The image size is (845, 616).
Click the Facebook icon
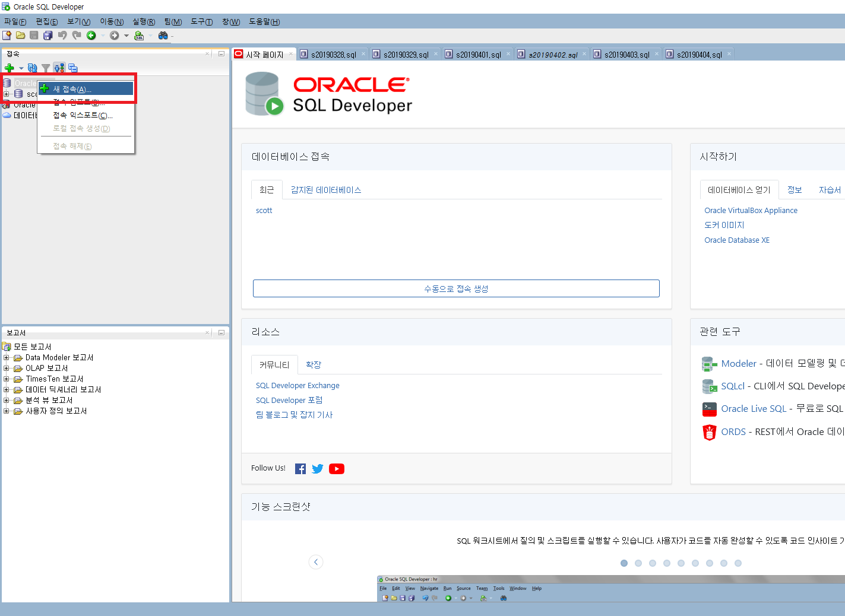pos(300,469)
